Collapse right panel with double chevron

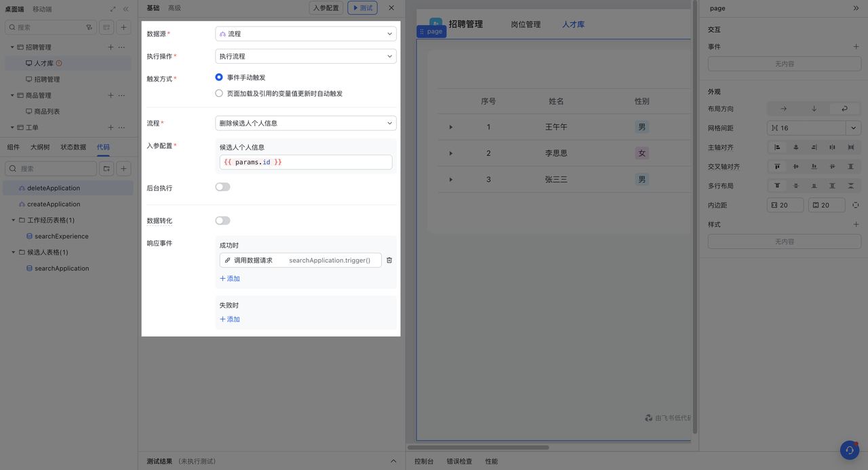pos(856,8)
